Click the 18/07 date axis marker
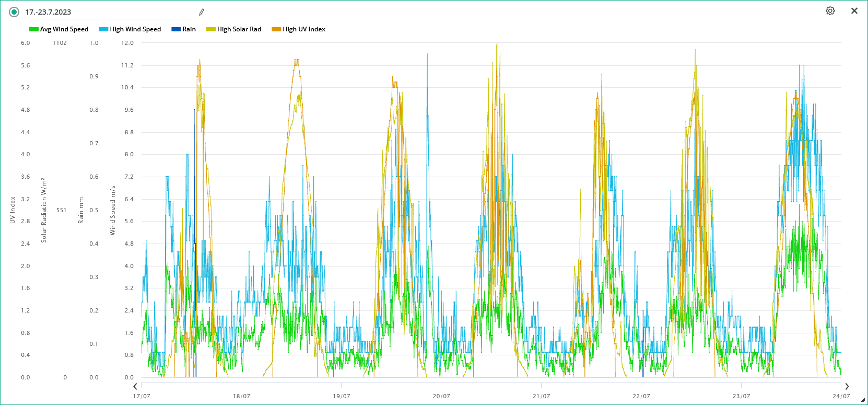 [x=241, y=396]
